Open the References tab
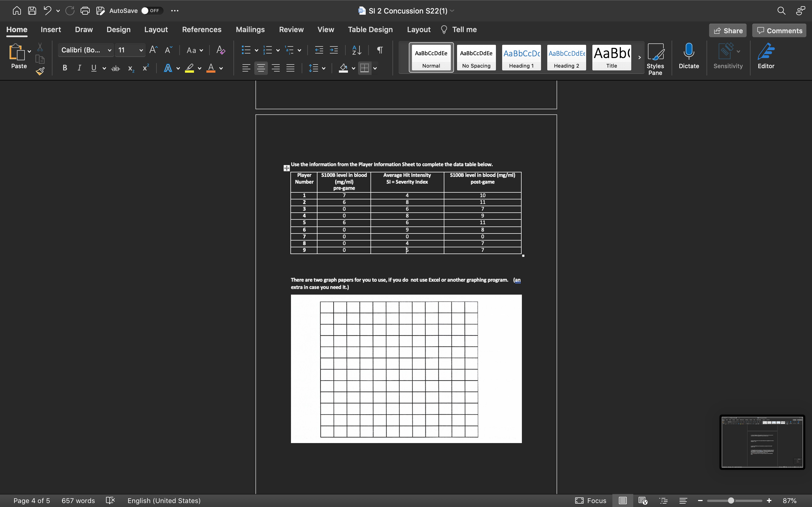 click(x=201, y=30)
